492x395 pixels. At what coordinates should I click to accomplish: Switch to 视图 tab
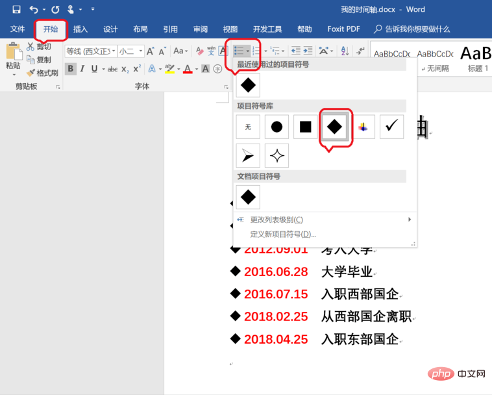pyautogui.click(x=230, y=29)
